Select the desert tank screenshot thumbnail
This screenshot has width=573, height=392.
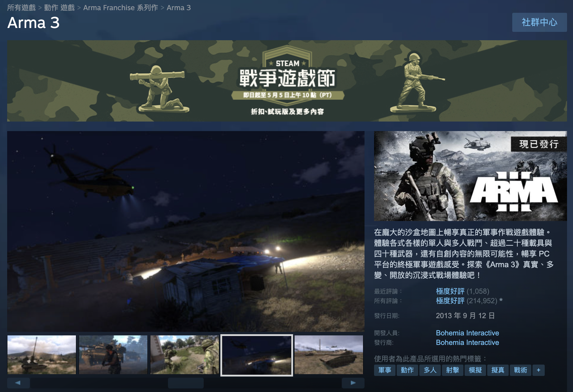[x=329, y=355]
